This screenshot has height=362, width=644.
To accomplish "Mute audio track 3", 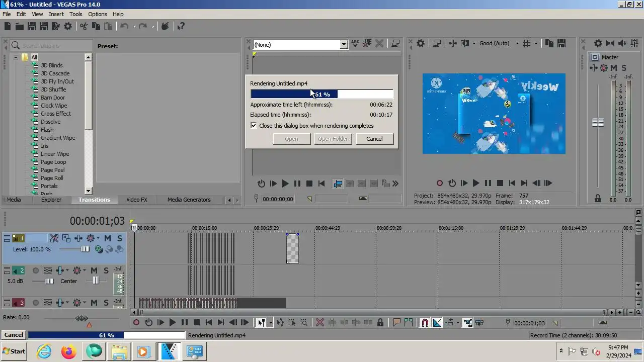I will pos(94,303).
